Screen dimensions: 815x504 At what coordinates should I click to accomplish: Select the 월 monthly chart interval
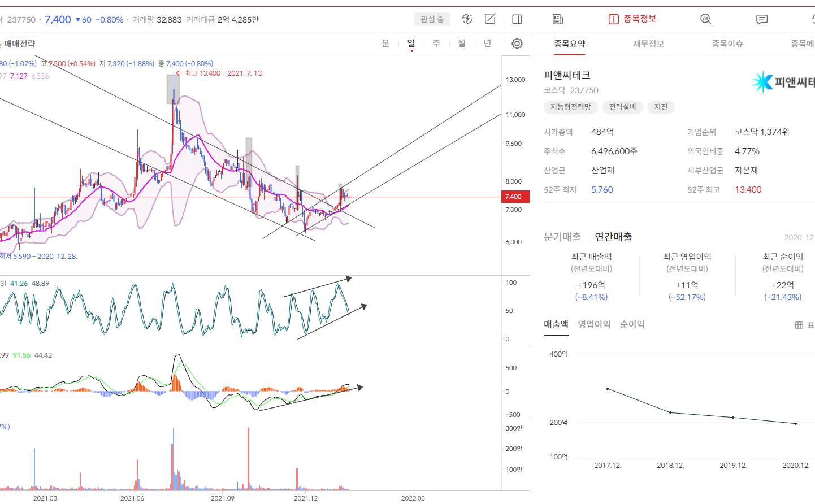[462, 44]
